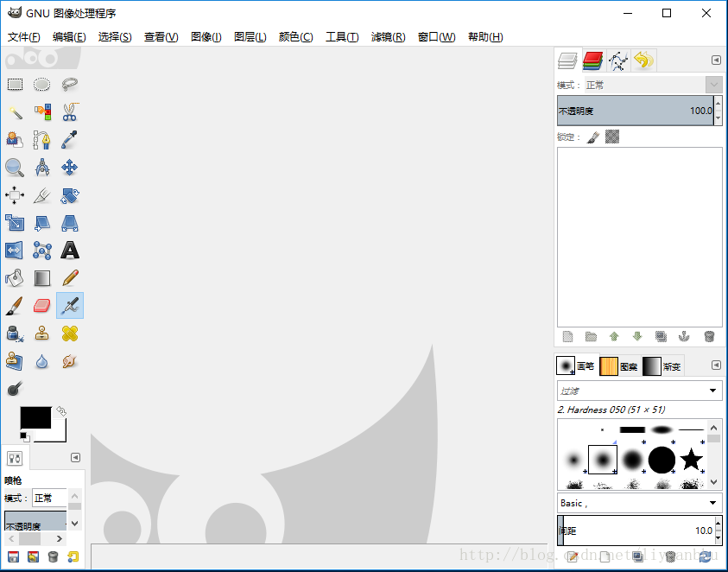Open layers dock tab configuration menu
This screenshot has width=728, height=572.
[716, 60]
